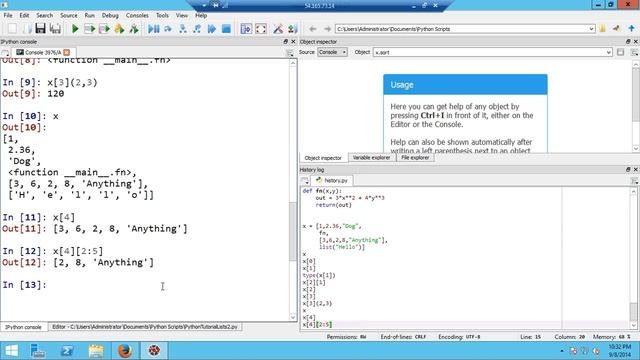Click Run current cell icon

pyautogui.click(x=89, y=29)
